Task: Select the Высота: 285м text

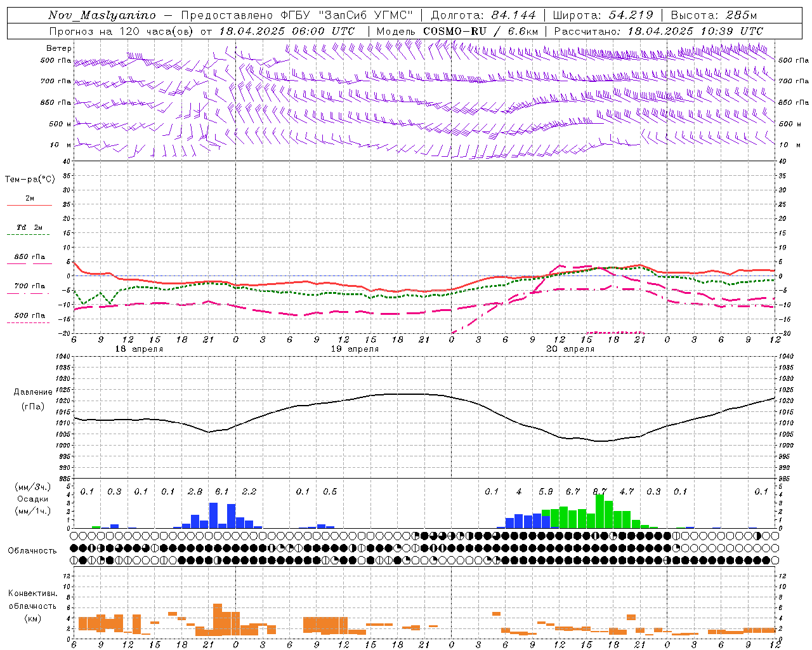Action: (714, 15)
